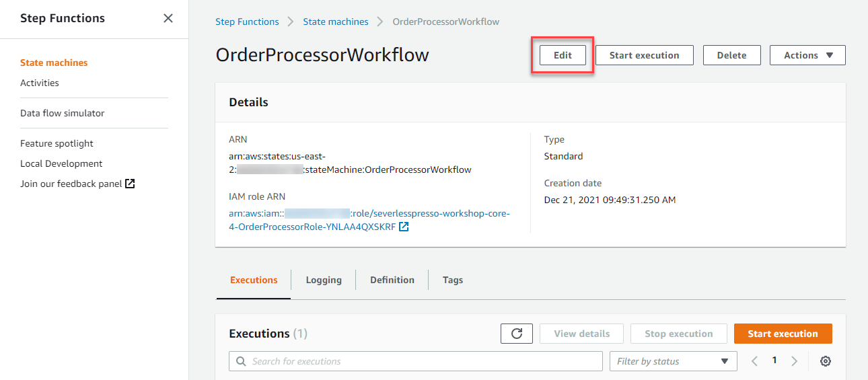Click the OrderProcessorWorkflow page title
This screenshot has height=380, width=868.
[x=322, y=55]
